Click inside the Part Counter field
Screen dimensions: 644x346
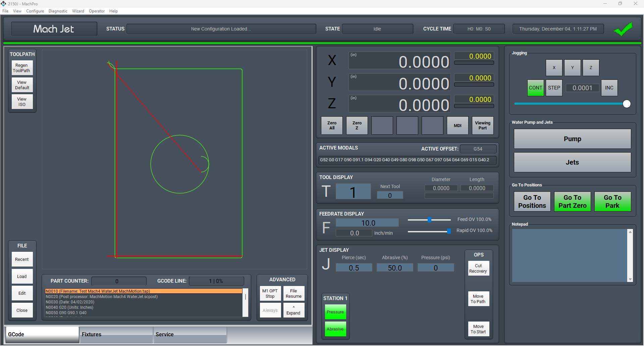pos(119,281)
